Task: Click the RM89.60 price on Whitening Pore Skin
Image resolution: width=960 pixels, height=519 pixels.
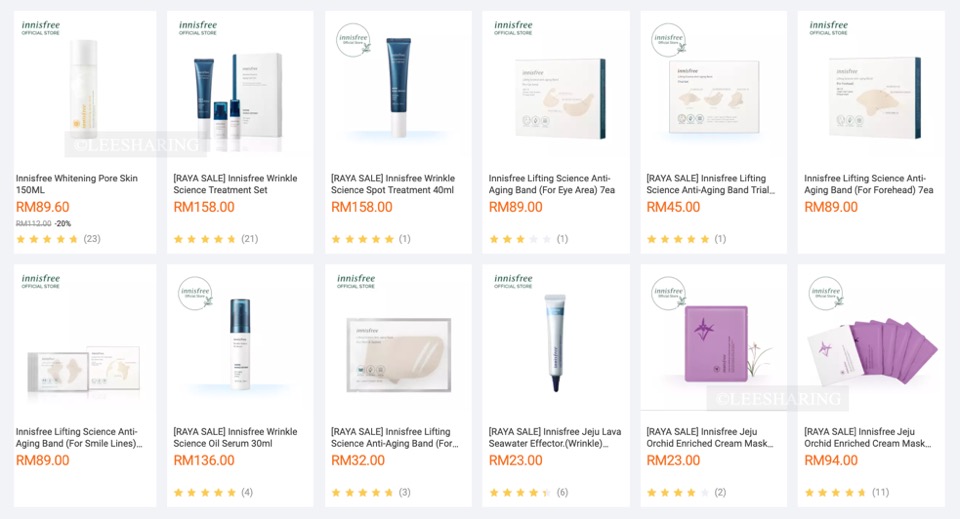Action: click(x=43, y=207)
